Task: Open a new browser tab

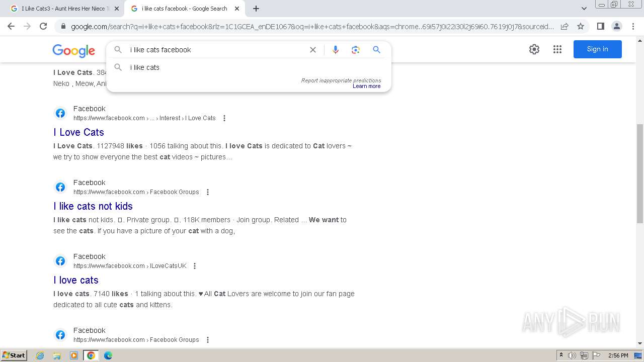Action: click(256, 9)
